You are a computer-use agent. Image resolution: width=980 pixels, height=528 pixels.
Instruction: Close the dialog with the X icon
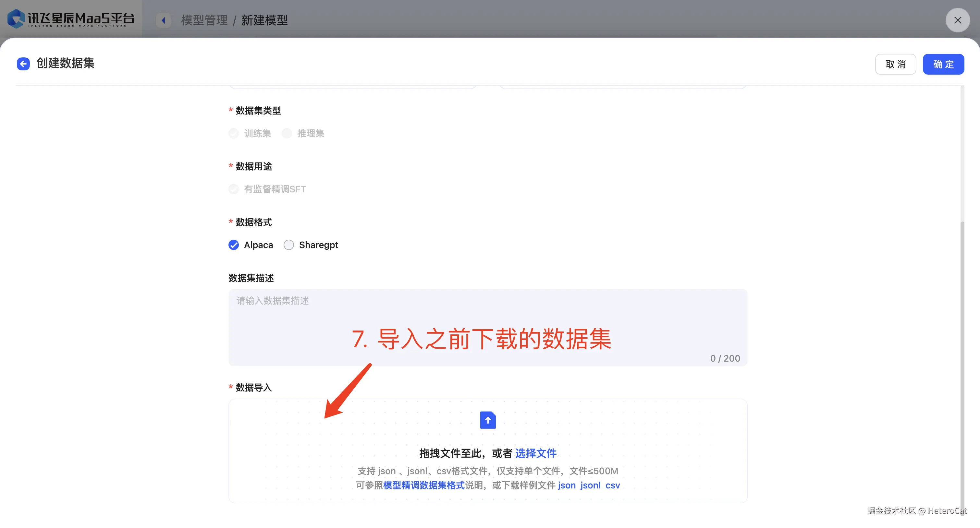(x=958, y=20)
